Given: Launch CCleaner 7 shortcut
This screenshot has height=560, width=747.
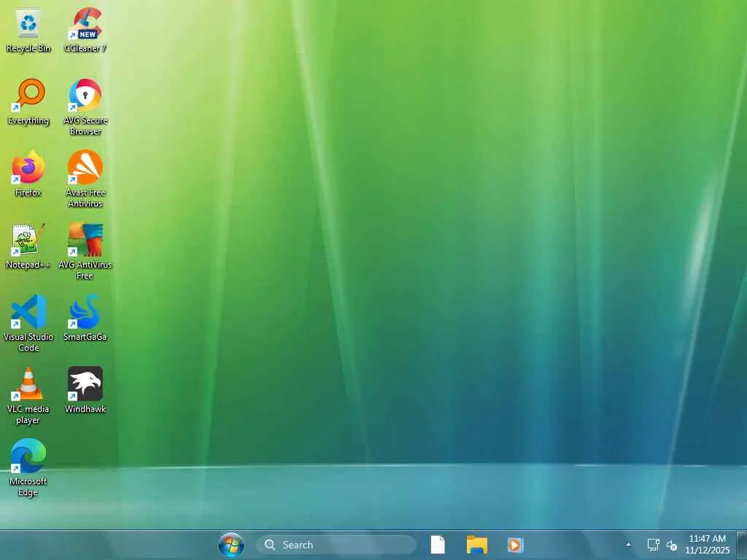Looking at the screenshot, I should point(85,30).
